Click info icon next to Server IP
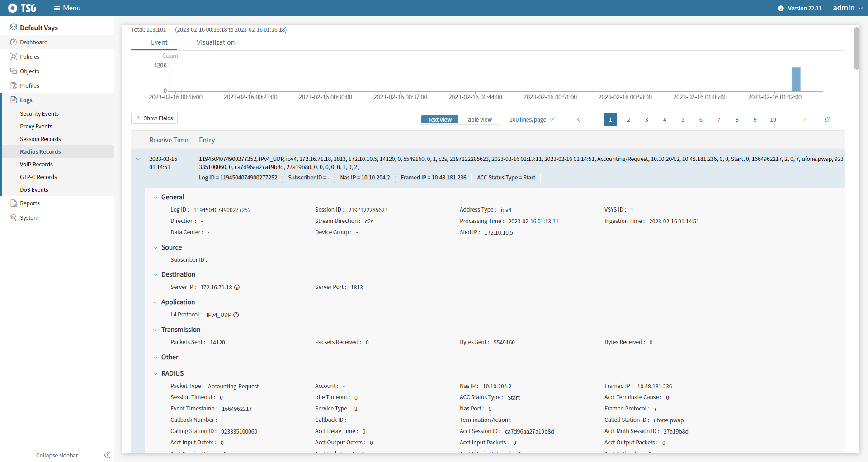This screenshot has height=462, width=868. (x=237, y=288)
